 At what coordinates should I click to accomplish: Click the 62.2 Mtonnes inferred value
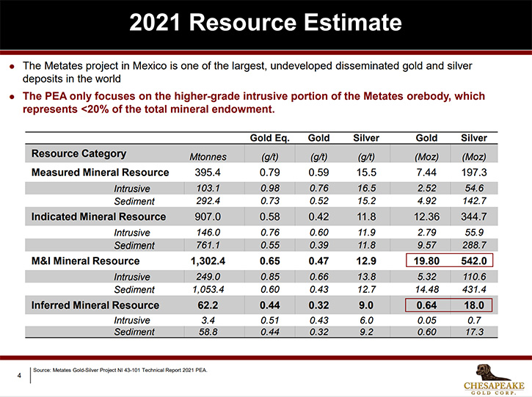pyautogui.click(x=208, y=305)
